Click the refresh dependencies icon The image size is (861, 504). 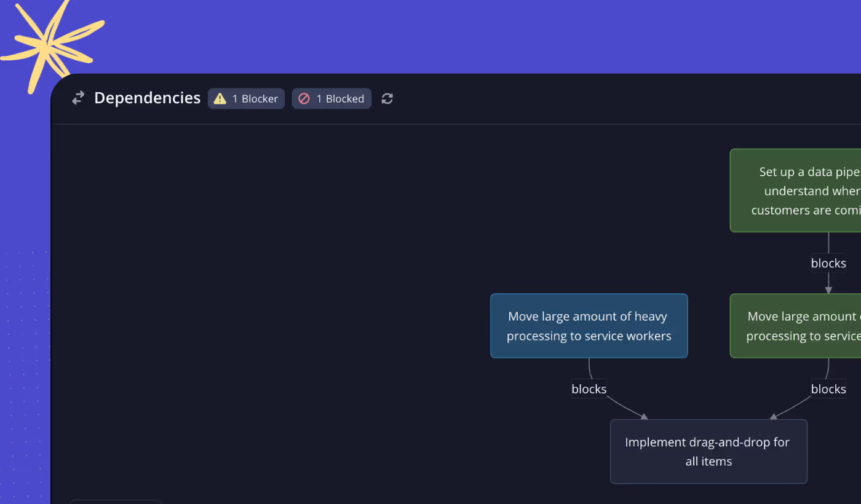click(x=387, y=98)
